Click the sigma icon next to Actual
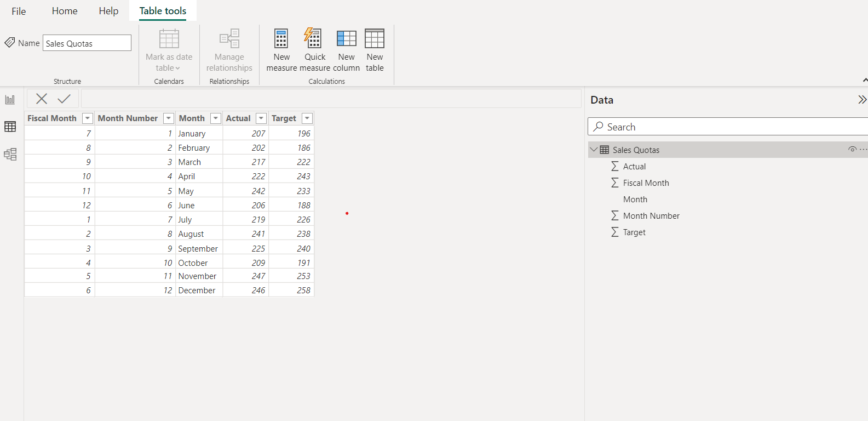 [615, 166]
